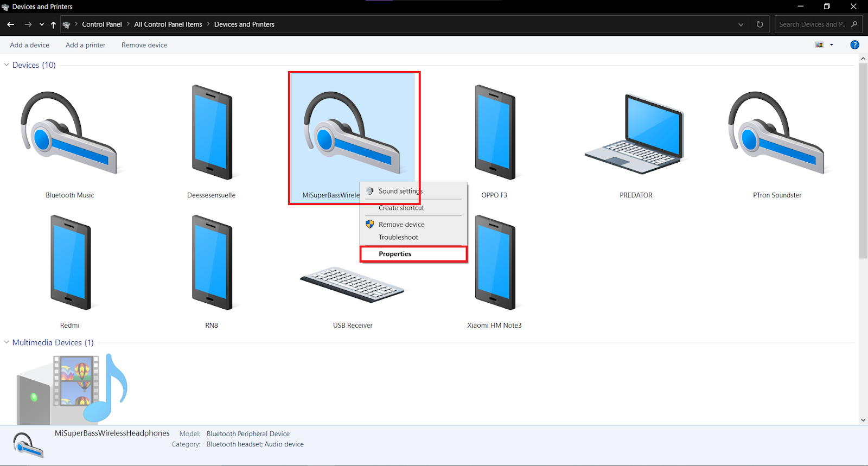This screenshot has width=868, height=466.
Task: Navigate to Control Panel breadcrumb
Action: click(102, 24)
